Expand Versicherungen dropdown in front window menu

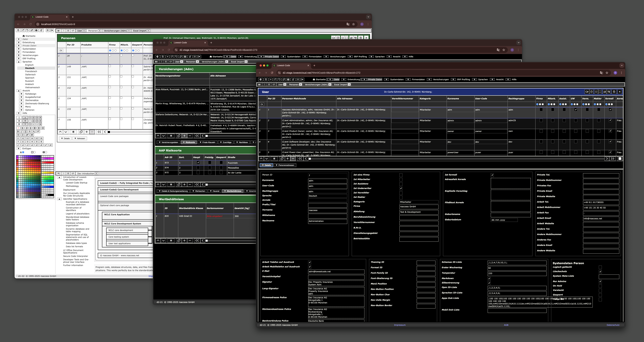pyautogui.click(x=429, y=79)
